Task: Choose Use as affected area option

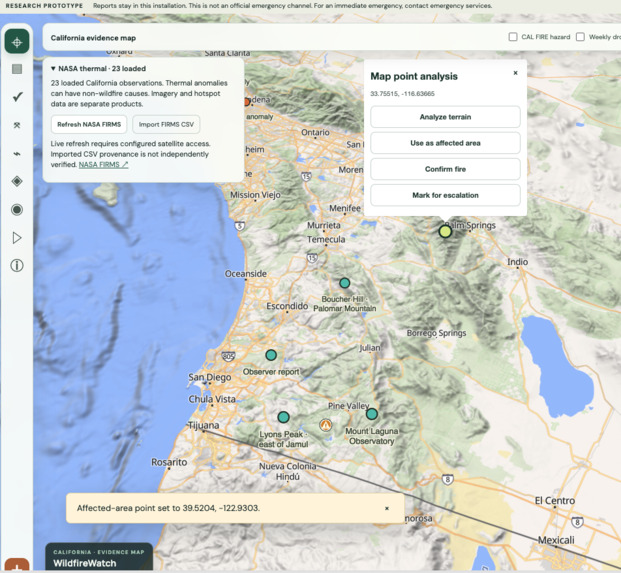Action: (445, 143)
